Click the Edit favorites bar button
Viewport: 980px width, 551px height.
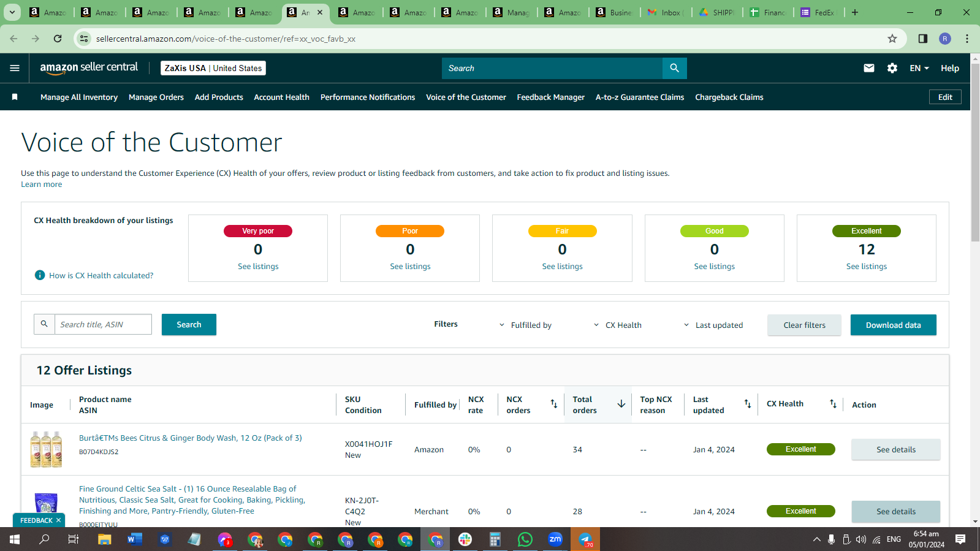click(x=945, y=97)
